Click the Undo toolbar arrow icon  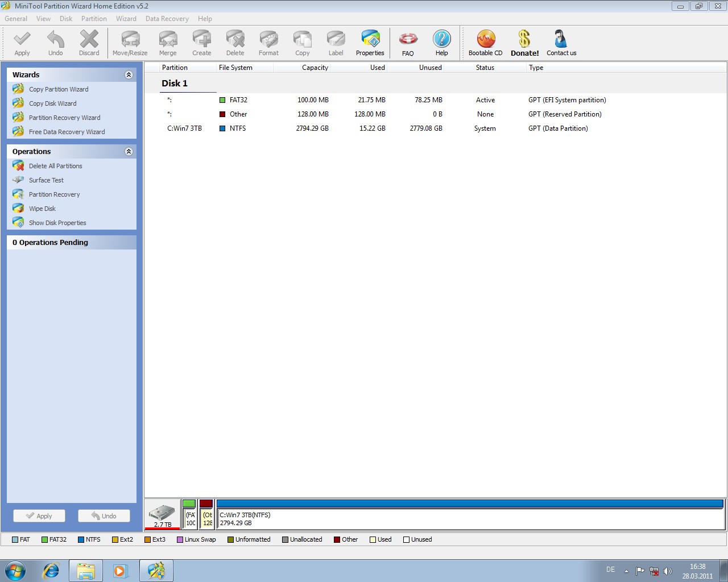(x=56, y=39)
